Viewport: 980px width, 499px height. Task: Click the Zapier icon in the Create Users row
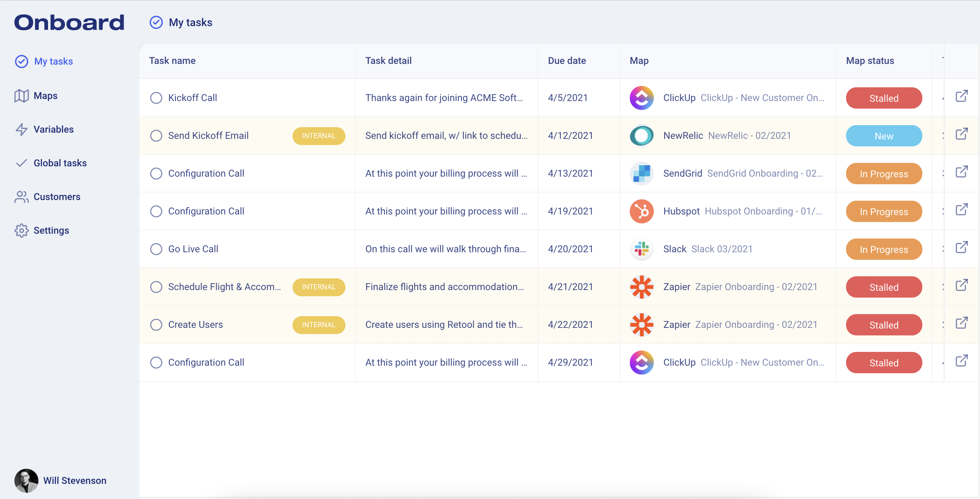tap(642, 325)
